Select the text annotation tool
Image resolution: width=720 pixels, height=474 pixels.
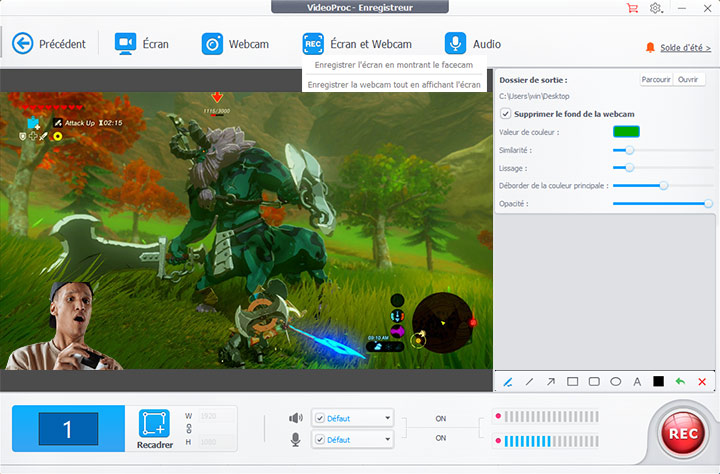click(637, 382)
